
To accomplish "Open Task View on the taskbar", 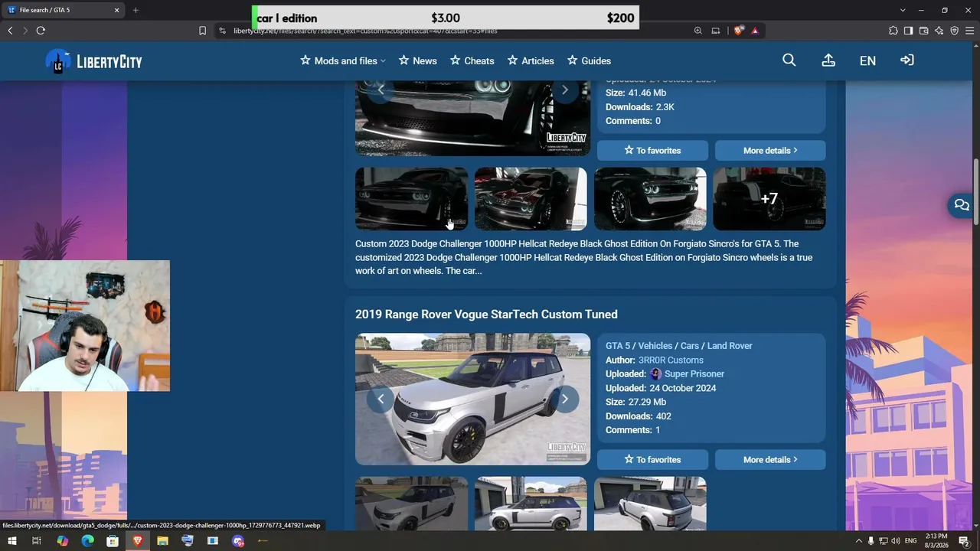I will coord(36,541).
